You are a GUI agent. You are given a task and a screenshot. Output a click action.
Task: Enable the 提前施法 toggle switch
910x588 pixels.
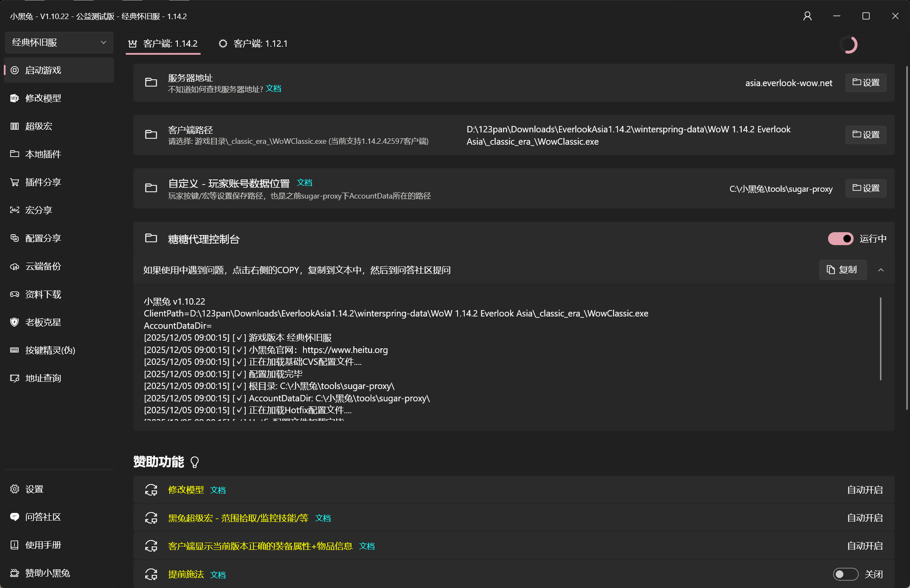pos(845,574)
